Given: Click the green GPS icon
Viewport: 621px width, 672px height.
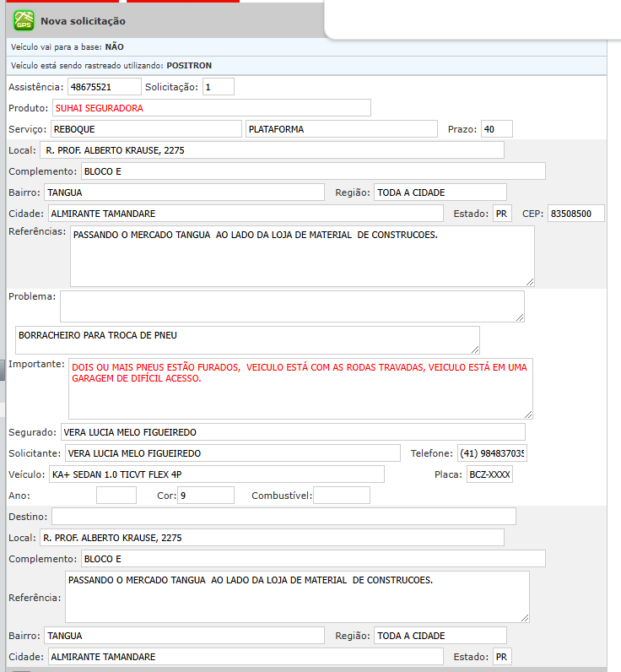Looking at the screenshot, I should click(x=24, y=19).
